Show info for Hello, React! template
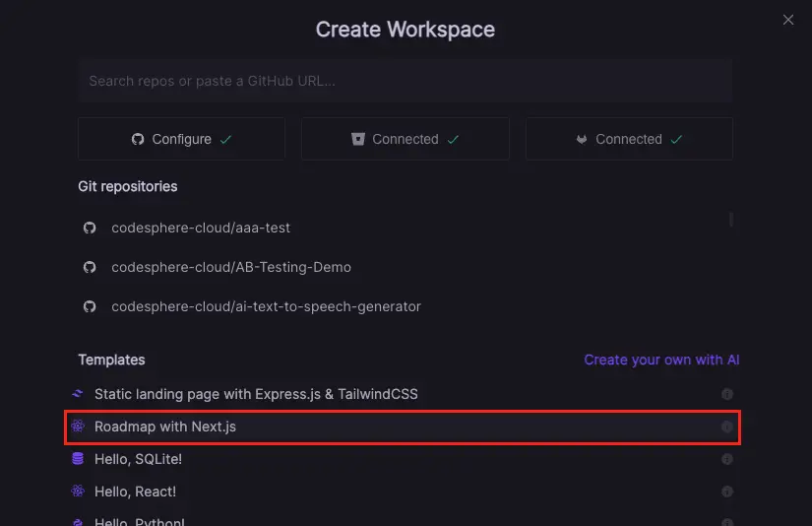Viewport: 812px width, 526px height. click(x=726, y=492)
